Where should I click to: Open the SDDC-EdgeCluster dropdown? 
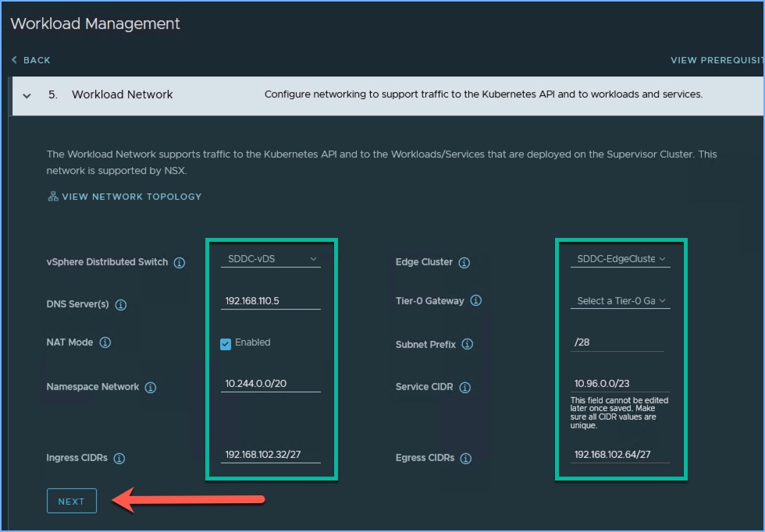pos(620,259)
